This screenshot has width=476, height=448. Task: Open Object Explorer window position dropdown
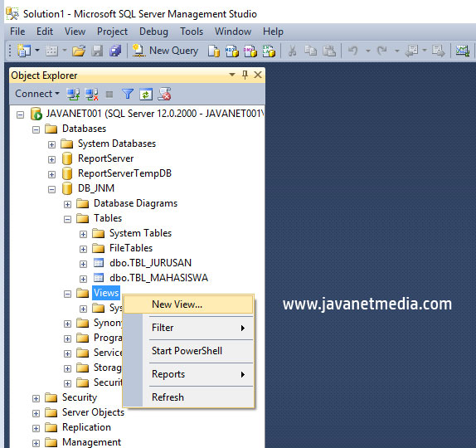[x=232, y=75]
